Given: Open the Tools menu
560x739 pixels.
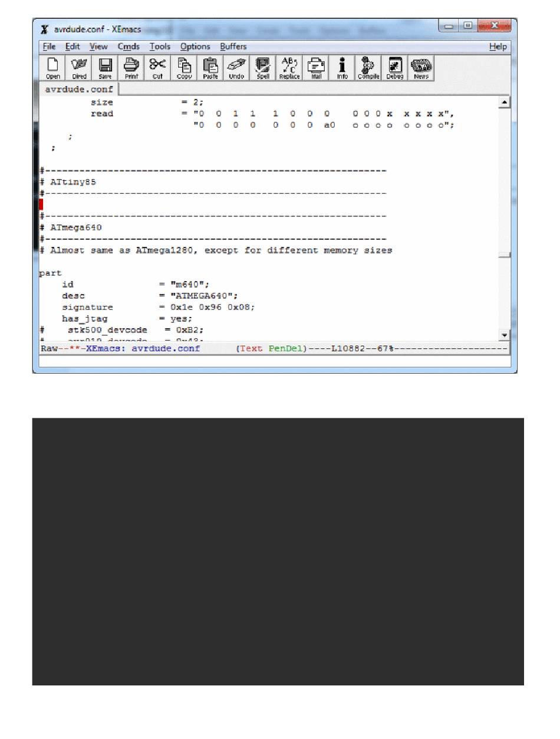Looking at the screenshot, I should pos(160,47).
